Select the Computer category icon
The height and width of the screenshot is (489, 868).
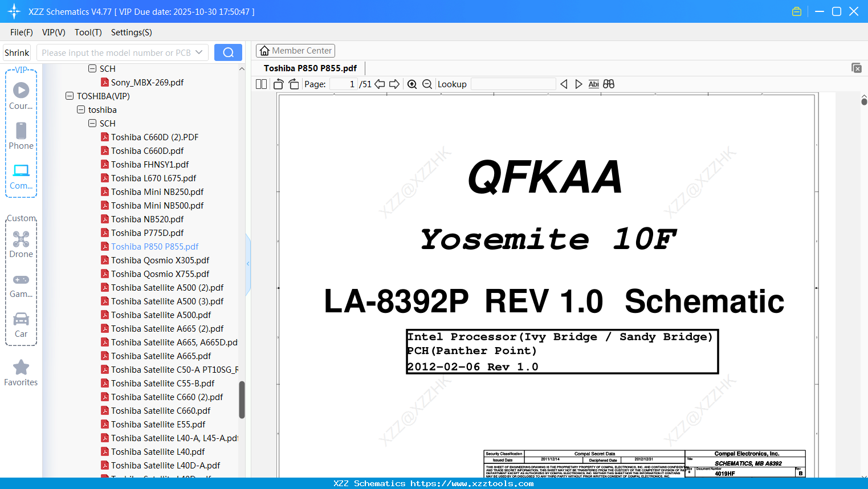pyautogui.click(x=21, y=176)
